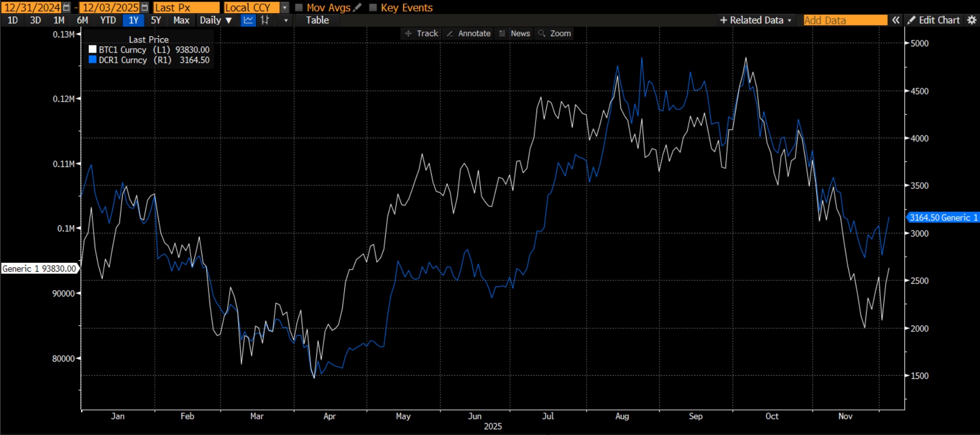The image size is (980, 435).
Task: Select the line chart type icon
Action: point(248,20)
